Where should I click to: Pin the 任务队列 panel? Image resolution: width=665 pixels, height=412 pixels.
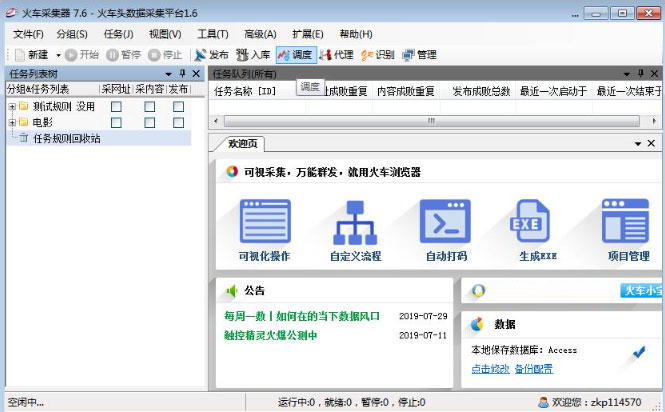pyautogui.click(x=640, y=73)
